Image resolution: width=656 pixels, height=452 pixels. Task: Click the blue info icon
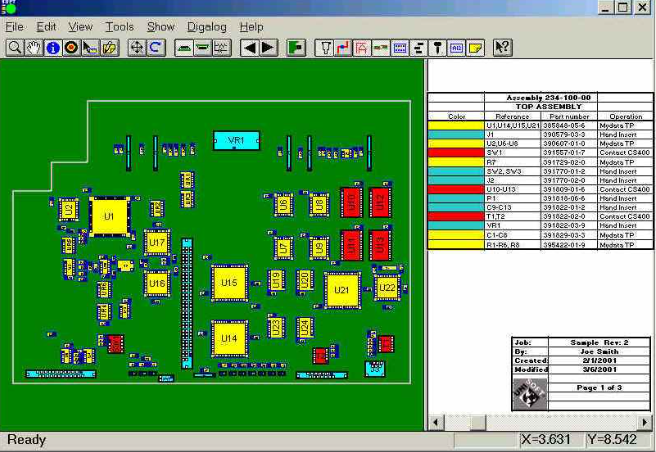[52, 47]
